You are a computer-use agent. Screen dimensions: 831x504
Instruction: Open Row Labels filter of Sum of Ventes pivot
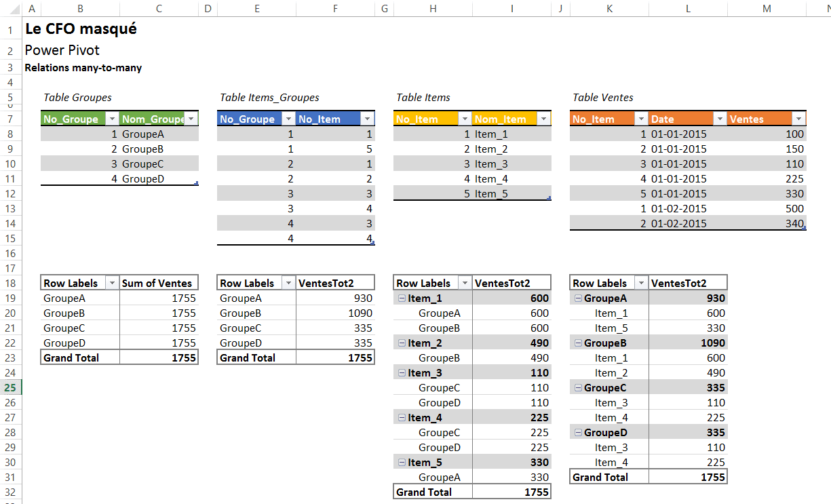click(112, 284)
